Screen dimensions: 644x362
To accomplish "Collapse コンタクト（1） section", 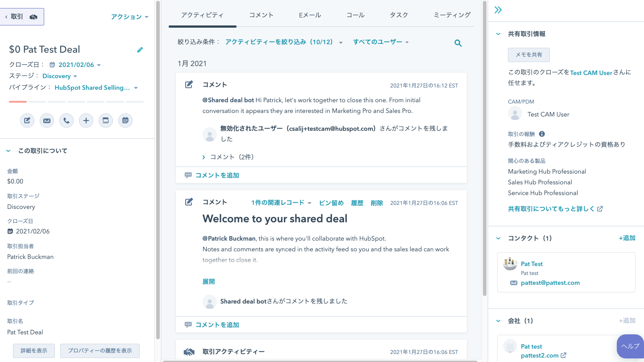I will click(x=499, y=238).
